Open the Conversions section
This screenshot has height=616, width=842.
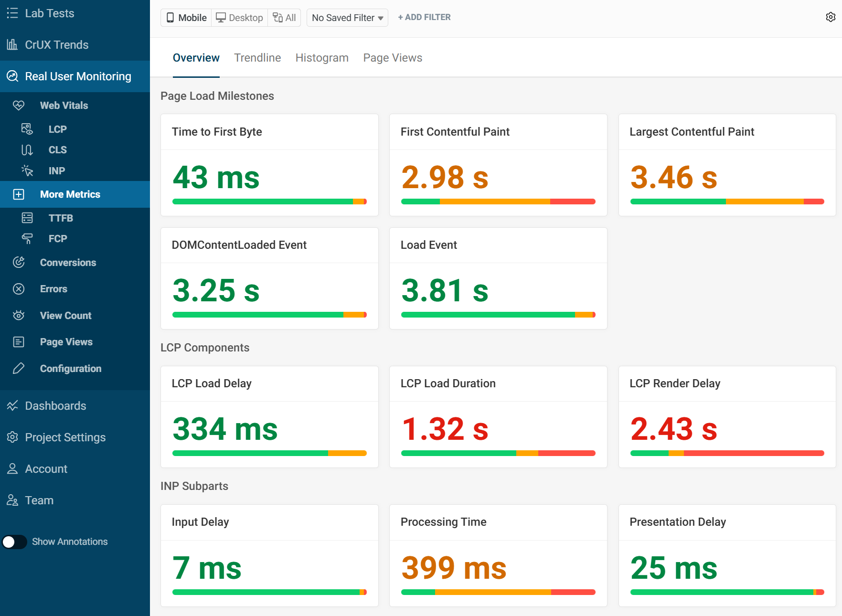point(68,262)
